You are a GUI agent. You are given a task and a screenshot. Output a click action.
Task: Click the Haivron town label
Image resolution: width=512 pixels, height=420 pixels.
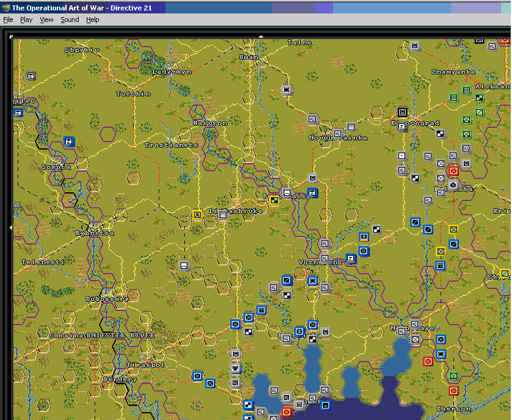tap(210, 123)
